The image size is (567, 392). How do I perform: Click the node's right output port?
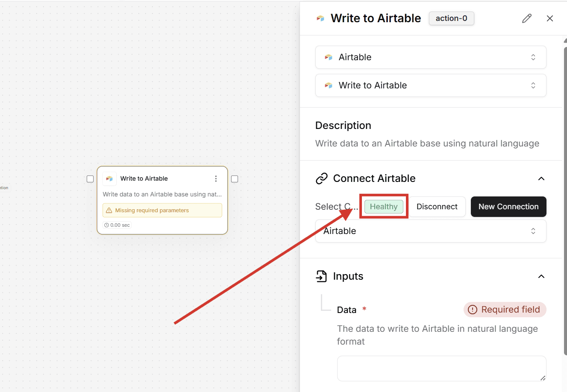235,179
